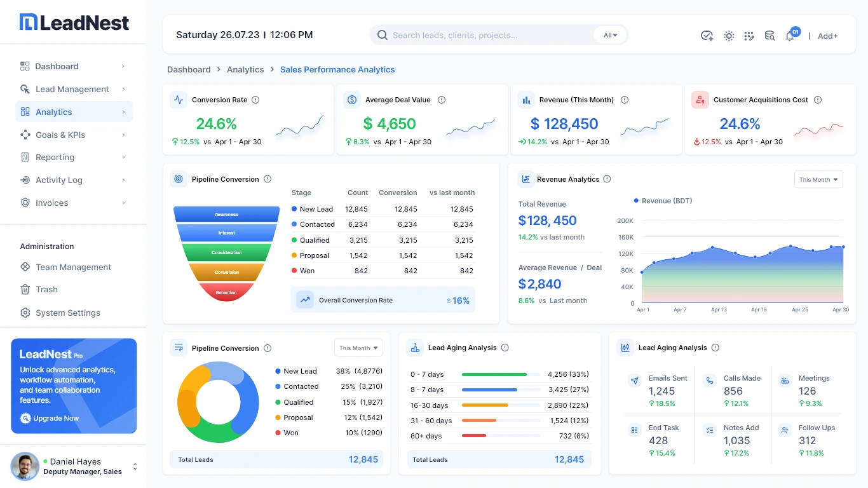Click the Upgrade Now button
Image resolution: width=868 pixels, height=488 pixels.
(x=50, y=418)
